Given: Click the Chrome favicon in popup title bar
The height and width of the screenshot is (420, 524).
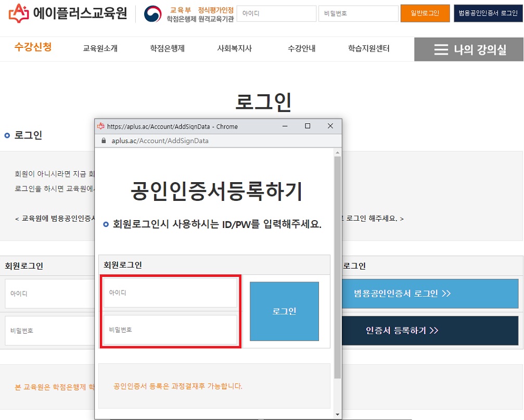Looking at the screenshot, I should click(99, 126).
